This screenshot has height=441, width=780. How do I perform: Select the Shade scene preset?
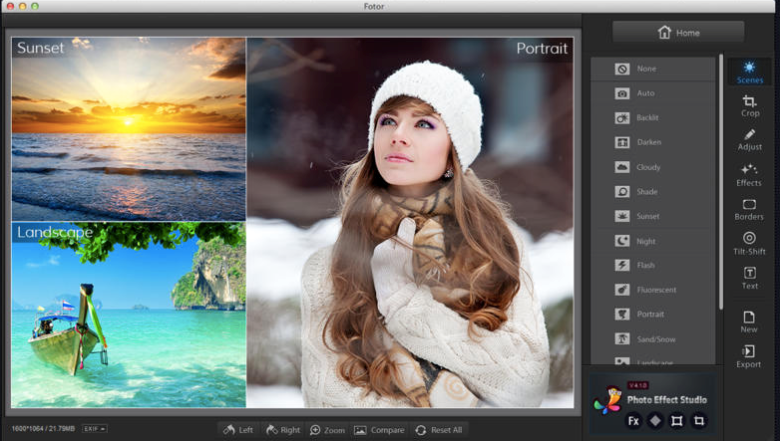653,191
